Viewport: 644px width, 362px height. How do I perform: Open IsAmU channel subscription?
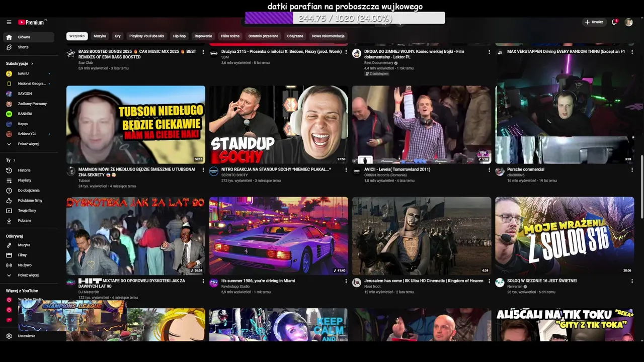(28, 73)
